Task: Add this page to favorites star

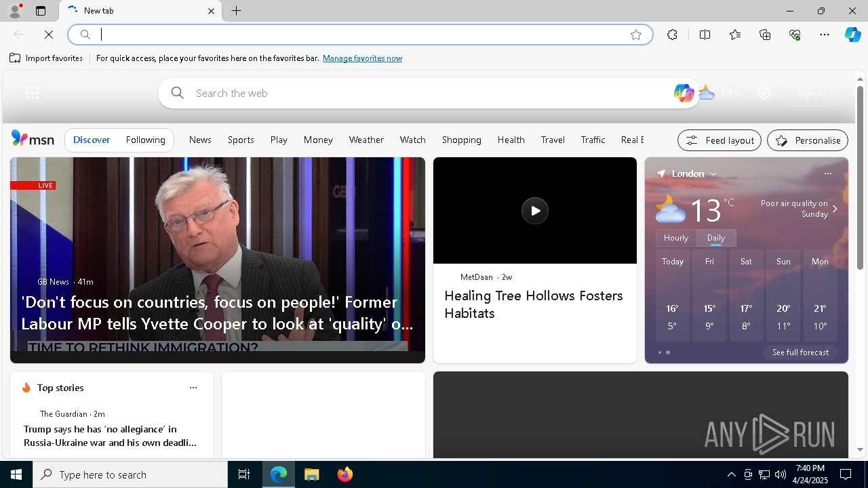Action: [x=636, y=35]
